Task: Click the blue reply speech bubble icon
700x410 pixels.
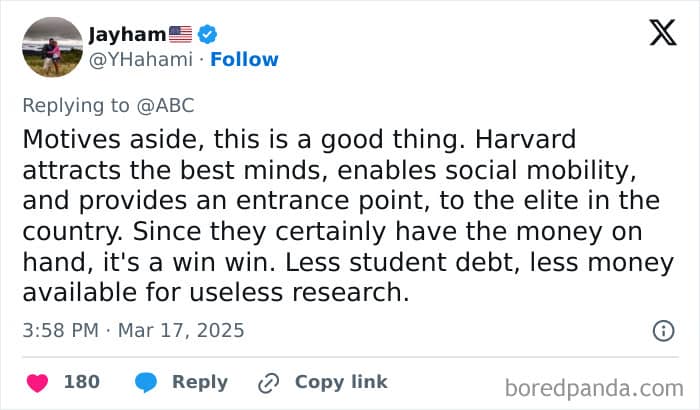Action: click(x=145, y=382)
